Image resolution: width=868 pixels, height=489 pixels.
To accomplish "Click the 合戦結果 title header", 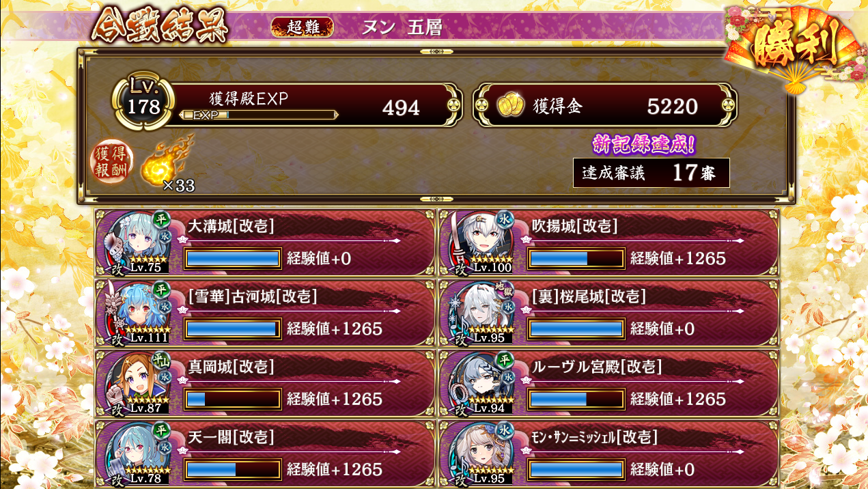I will coord(160,26).
